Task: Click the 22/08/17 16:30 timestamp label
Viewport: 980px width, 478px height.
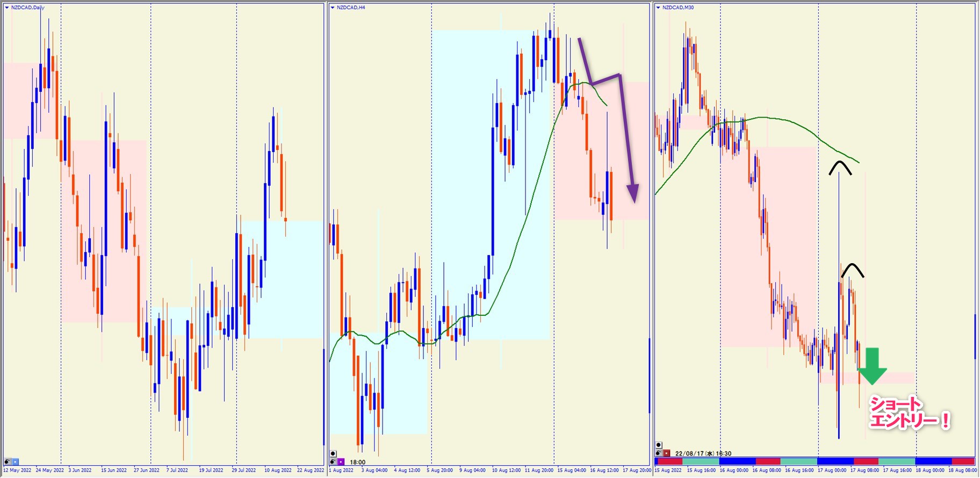Action: (x=703, y=454)
